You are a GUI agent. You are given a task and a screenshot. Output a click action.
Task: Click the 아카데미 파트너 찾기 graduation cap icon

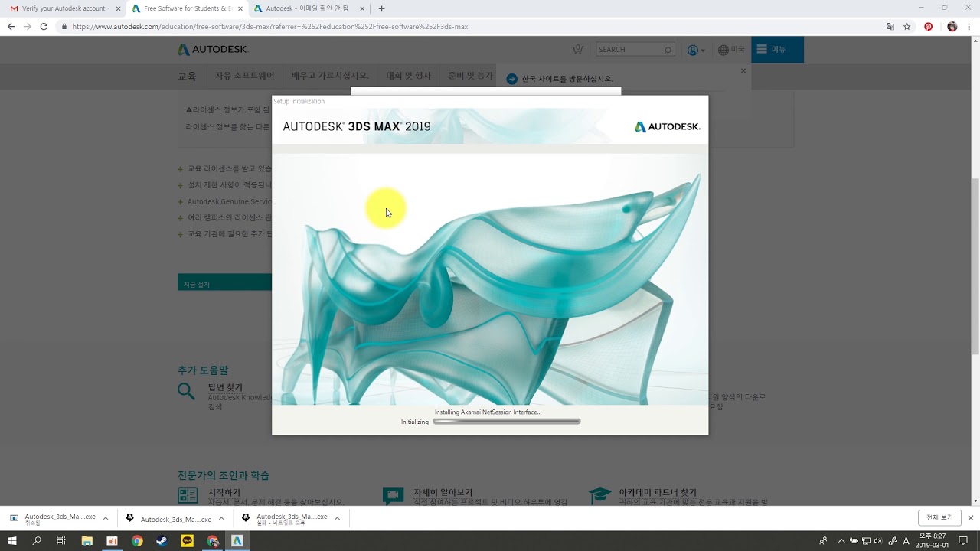coord(599,495)
